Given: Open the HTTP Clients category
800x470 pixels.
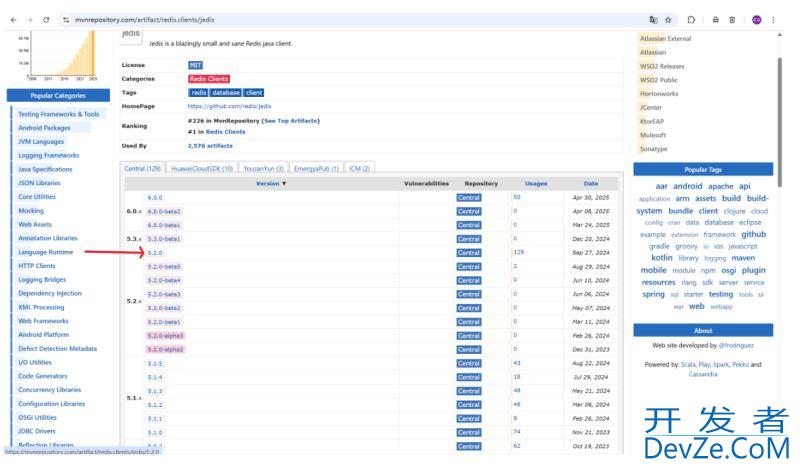Looking at the screenshot, I should pos(37,266).
